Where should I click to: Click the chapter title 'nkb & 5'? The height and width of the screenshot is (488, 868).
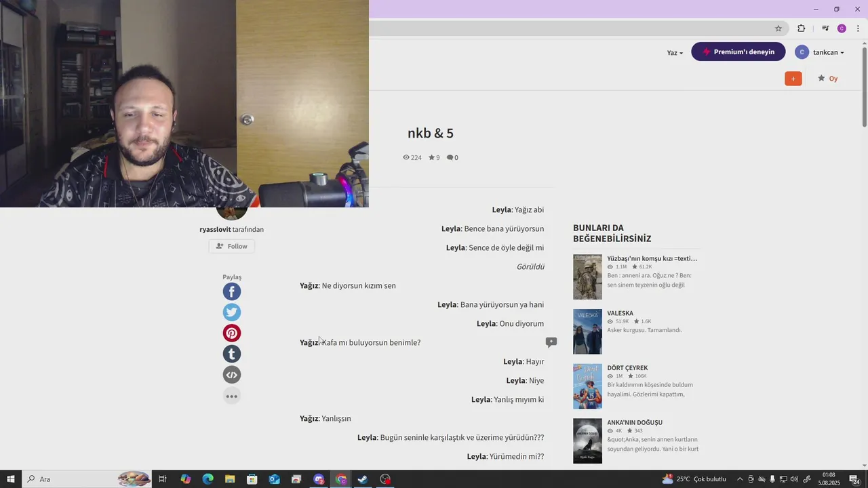tap(431, 134)
